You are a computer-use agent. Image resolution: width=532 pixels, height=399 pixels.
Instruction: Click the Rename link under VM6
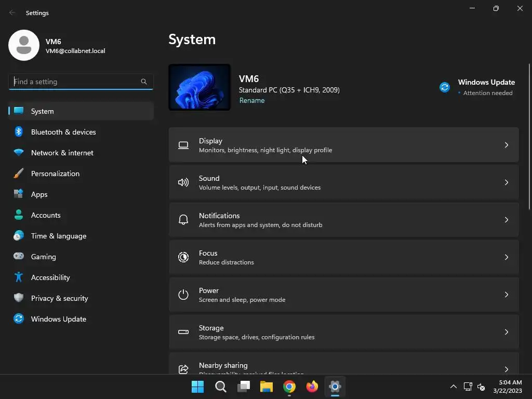coord(252,100)
